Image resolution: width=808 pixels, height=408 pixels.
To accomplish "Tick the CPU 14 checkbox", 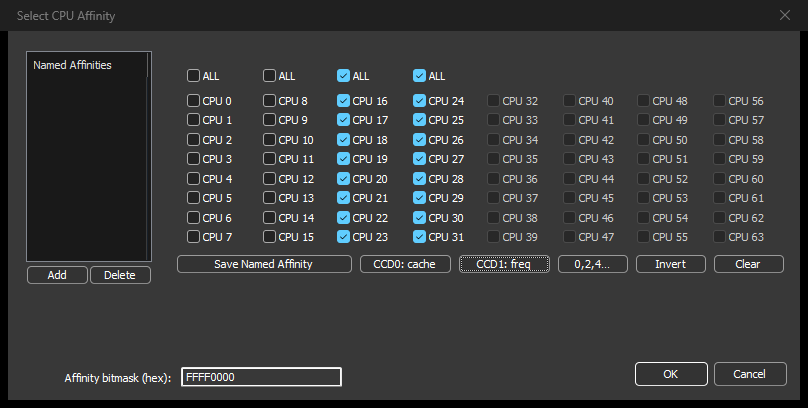I will (x=269, y=218).
